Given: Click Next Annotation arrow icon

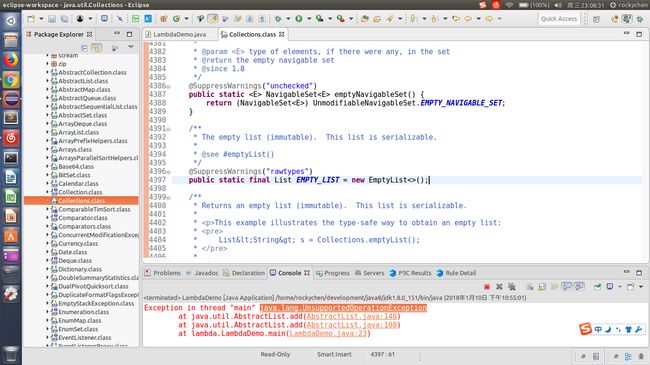Looking at the screenshot, I should [412, 19].
